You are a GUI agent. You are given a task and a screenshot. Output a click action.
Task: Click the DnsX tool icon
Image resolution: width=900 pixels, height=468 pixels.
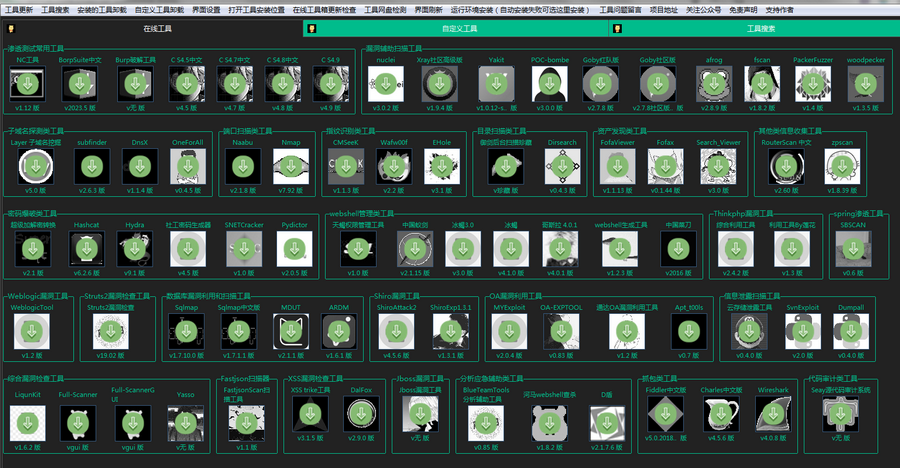coord(139,167)
